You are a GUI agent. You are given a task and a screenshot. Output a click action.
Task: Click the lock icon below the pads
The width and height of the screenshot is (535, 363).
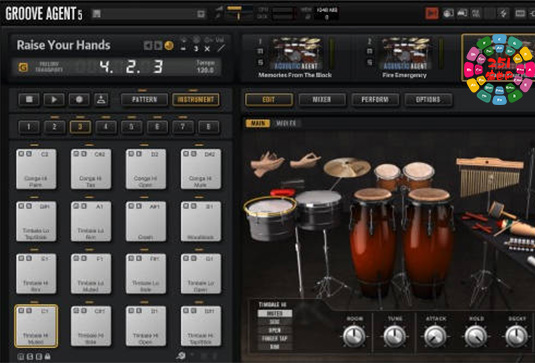[48, 357]
